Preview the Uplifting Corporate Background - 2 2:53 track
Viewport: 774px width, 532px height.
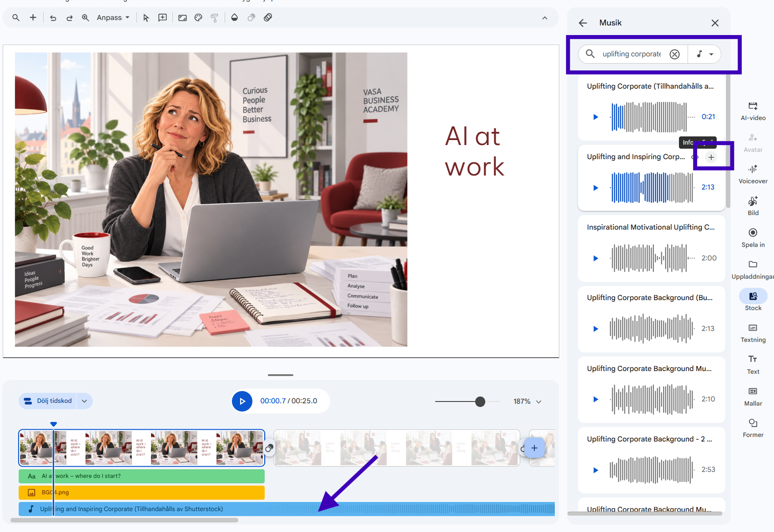pyautogui.click(x=596, y=470)
